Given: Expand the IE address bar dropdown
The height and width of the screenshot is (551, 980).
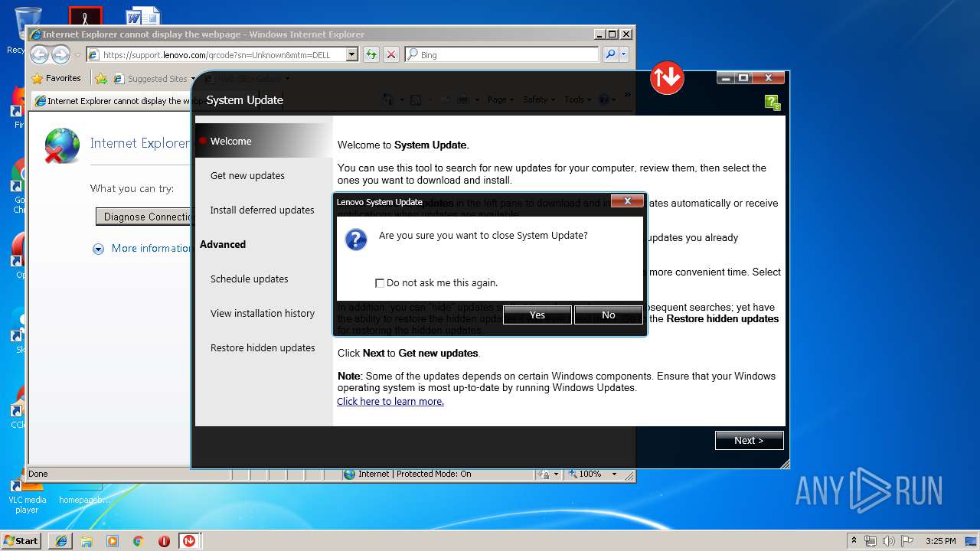Looking at the screenshot, I should pyautogui.click(x=352, y=55).
